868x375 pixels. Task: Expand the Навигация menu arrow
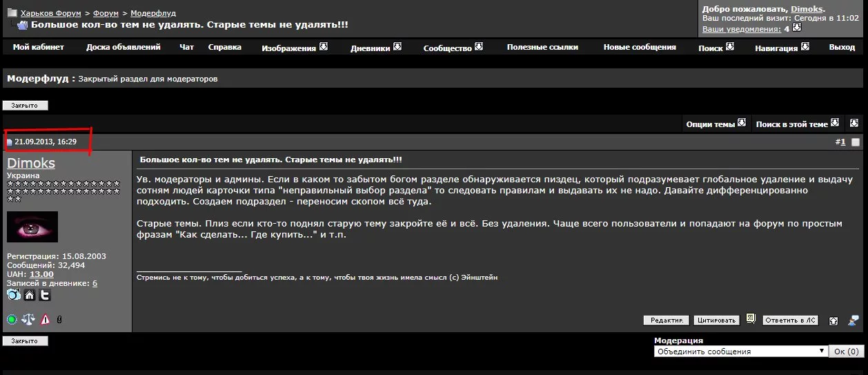(805, 46)
